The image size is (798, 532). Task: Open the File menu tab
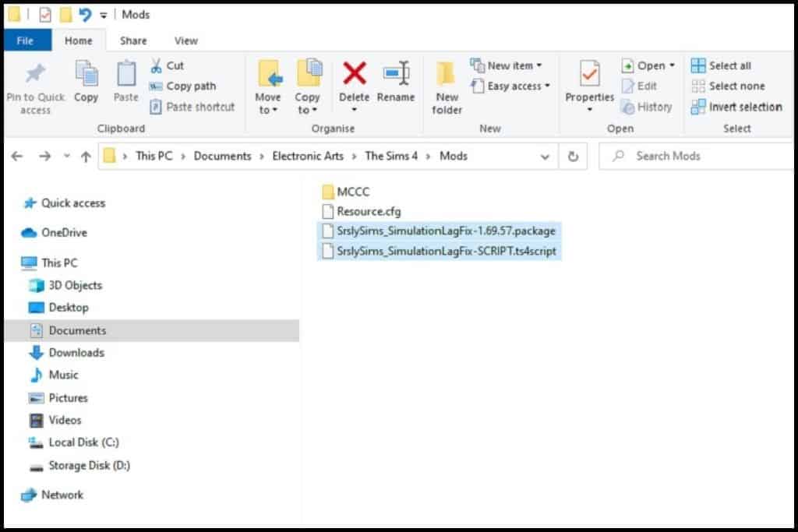(26, 41)
